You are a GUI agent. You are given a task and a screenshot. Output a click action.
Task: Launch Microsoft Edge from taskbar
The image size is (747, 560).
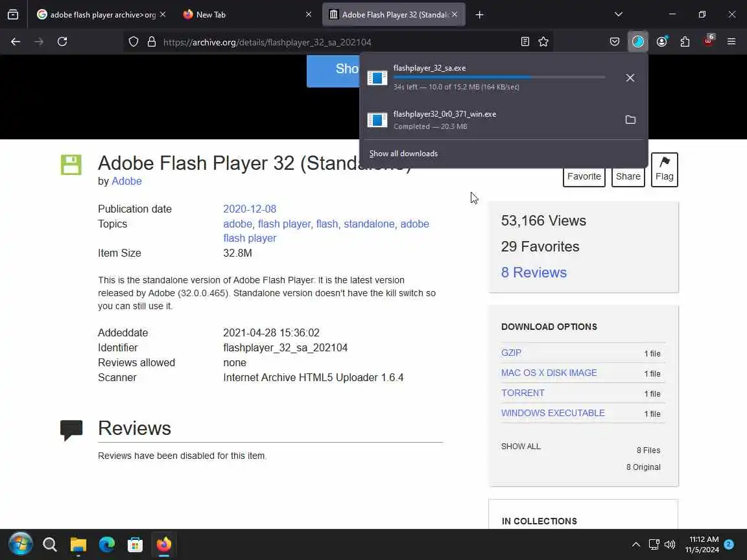(x=107, y=544)
